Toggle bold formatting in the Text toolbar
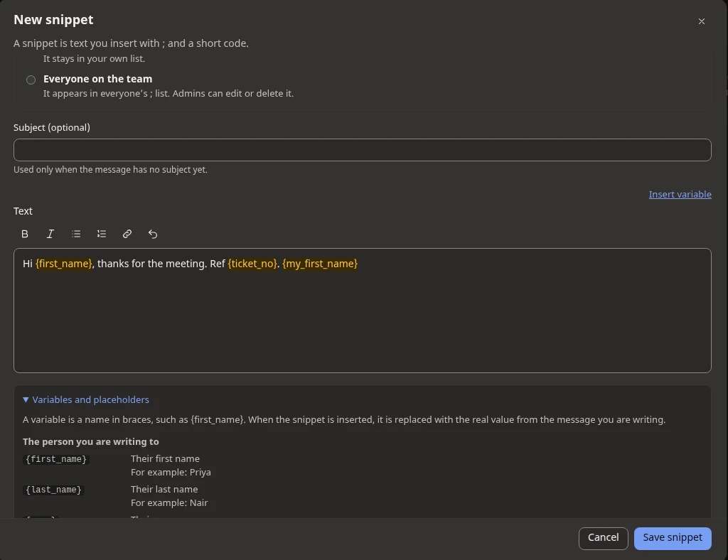Image resolution: width=728 pixels, height=560 pixels. 25,234
